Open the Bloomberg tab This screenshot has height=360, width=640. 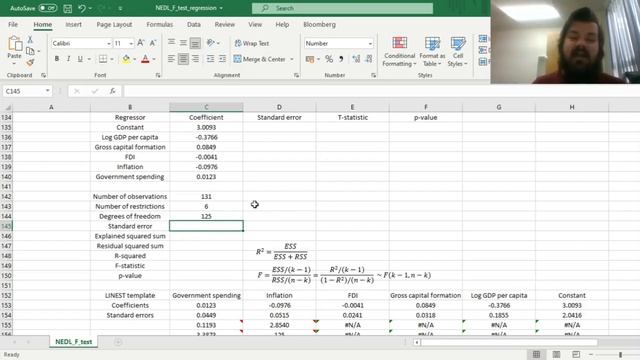320,24
